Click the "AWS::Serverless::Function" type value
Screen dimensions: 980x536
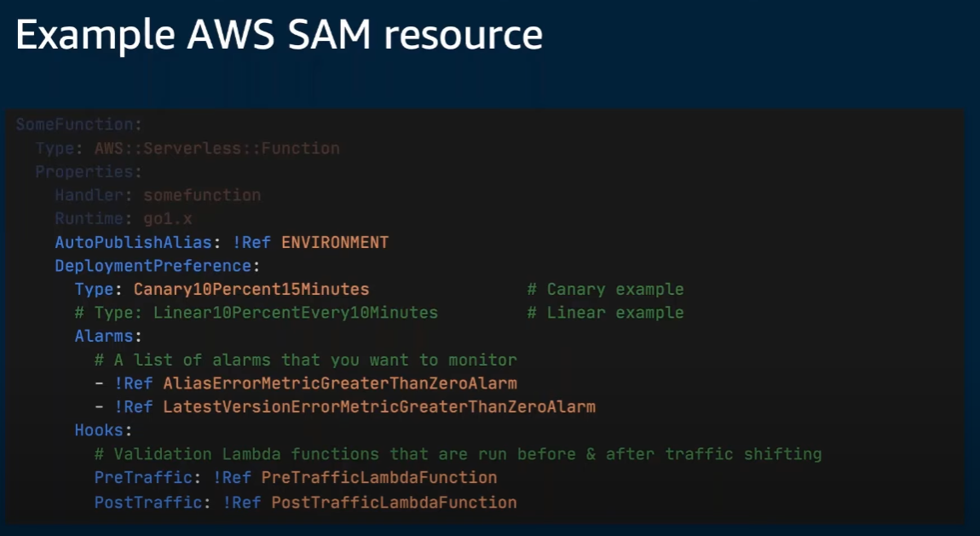[x=216, y=148]
